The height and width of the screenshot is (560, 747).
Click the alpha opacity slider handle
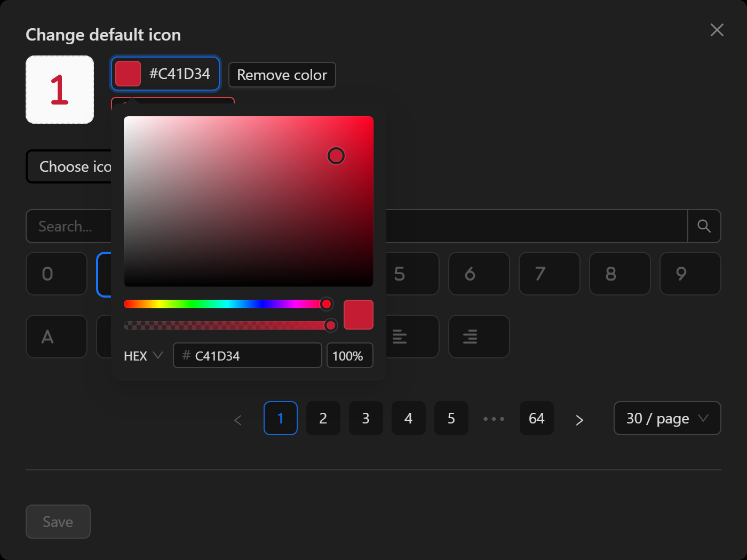coord(331,325)
